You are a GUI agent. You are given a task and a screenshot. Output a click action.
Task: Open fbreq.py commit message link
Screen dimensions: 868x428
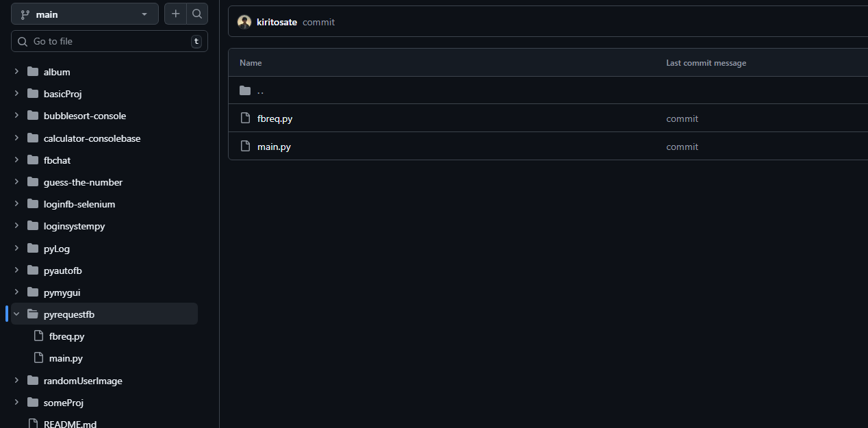click(x=682, y=118)
